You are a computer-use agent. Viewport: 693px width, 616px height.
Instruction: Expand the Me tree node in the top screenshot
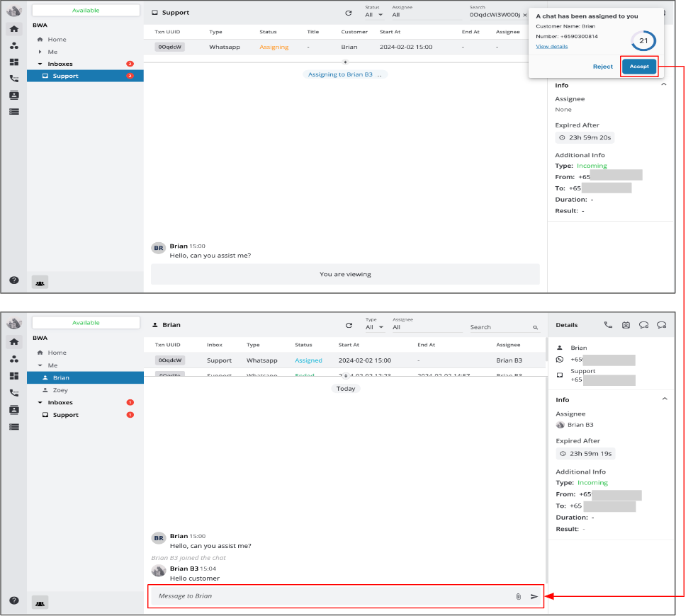[x=40, y=52]
